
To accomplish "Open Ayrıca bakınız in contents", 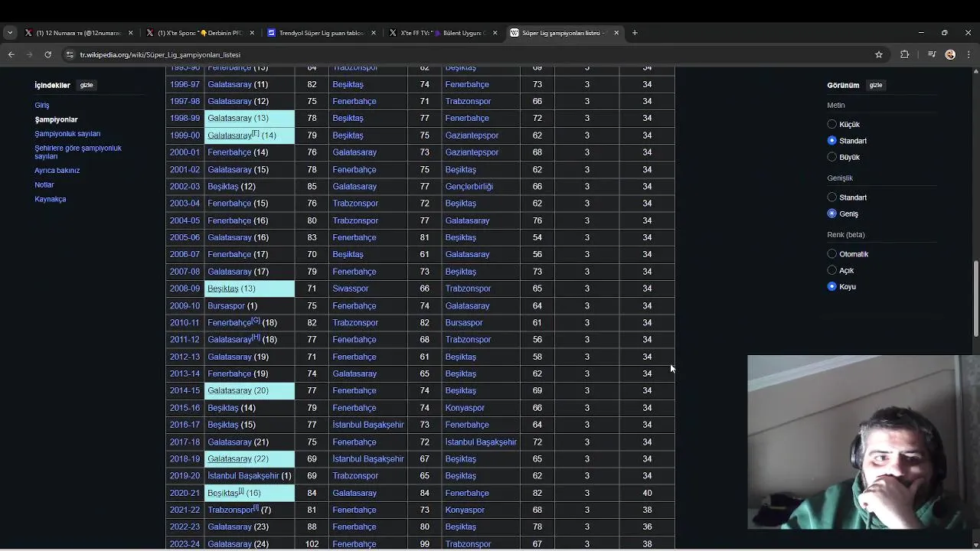I will coord(57,171).
